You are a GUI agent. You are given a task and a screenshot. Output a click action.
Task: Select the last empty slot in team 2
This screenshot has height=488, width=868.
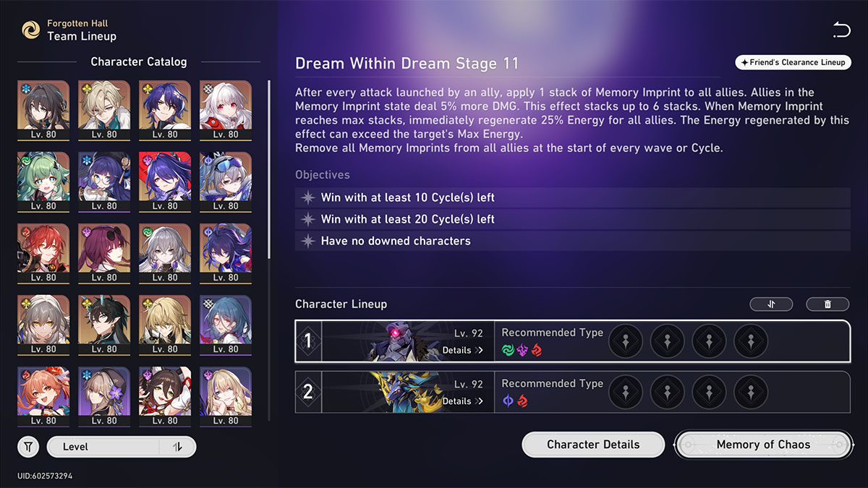coord(752,392)
